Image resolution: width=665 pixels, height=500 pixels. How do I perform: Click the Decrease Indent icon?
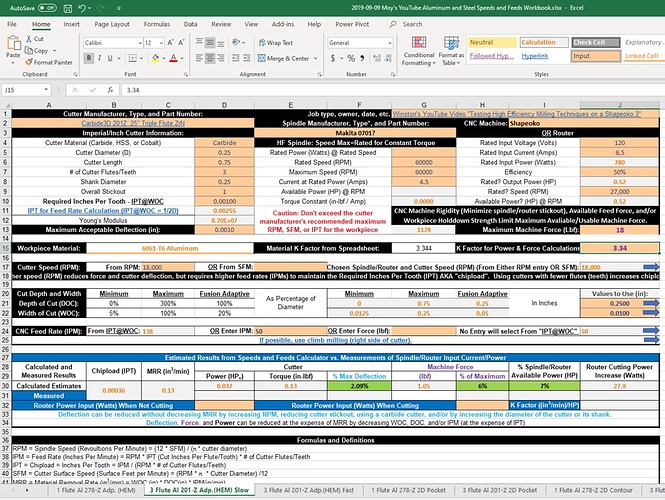click(236, 58)
